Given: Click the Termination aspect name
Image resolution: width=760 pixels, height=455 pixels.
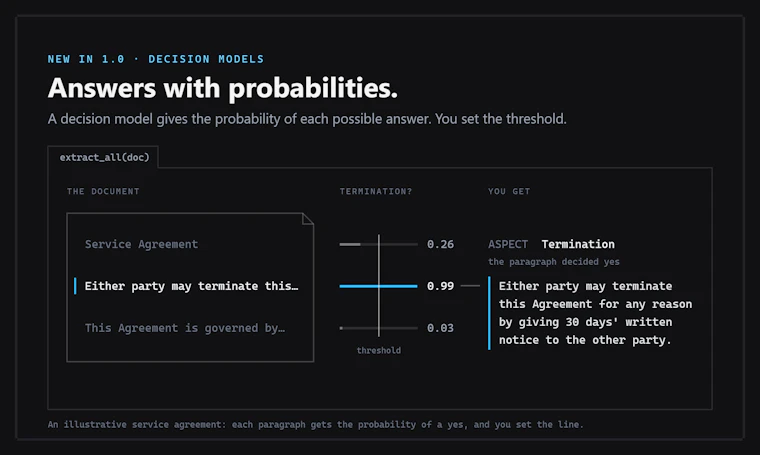Looking at the screenshot, I should [x=578, y=244].
